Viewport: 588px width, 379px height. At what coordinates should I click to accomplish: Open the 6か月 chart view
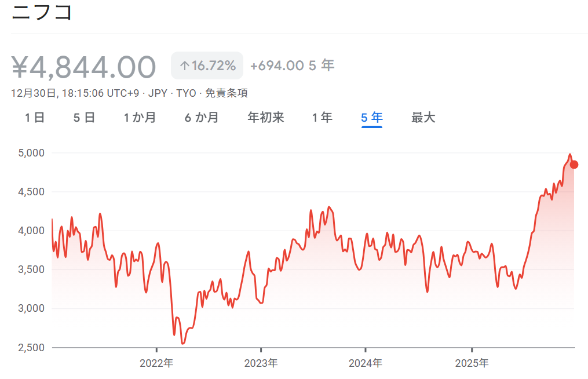(x=202, y=118)
